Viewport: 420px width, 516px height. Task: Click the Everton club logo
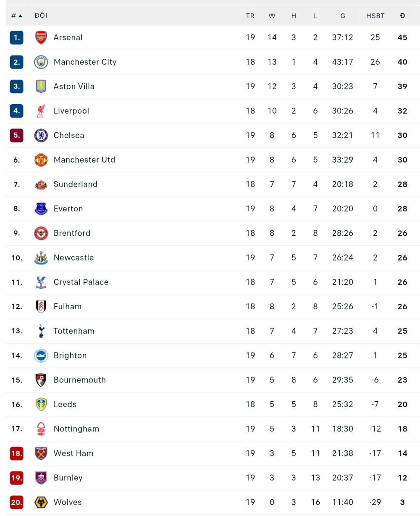(x=41, y=208)
